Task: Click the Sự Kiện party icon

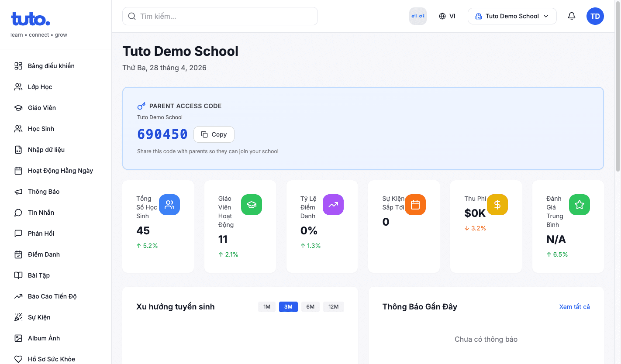Action: (x=18, y=317)
